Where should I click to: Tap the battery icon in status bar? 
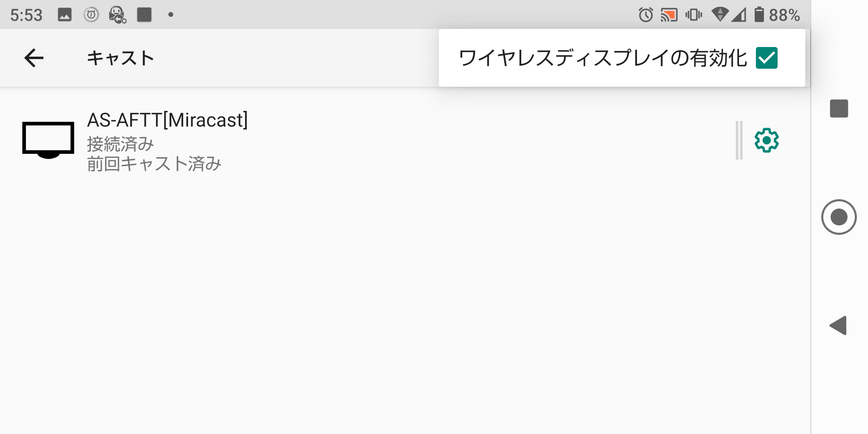[x=759, y=15]
